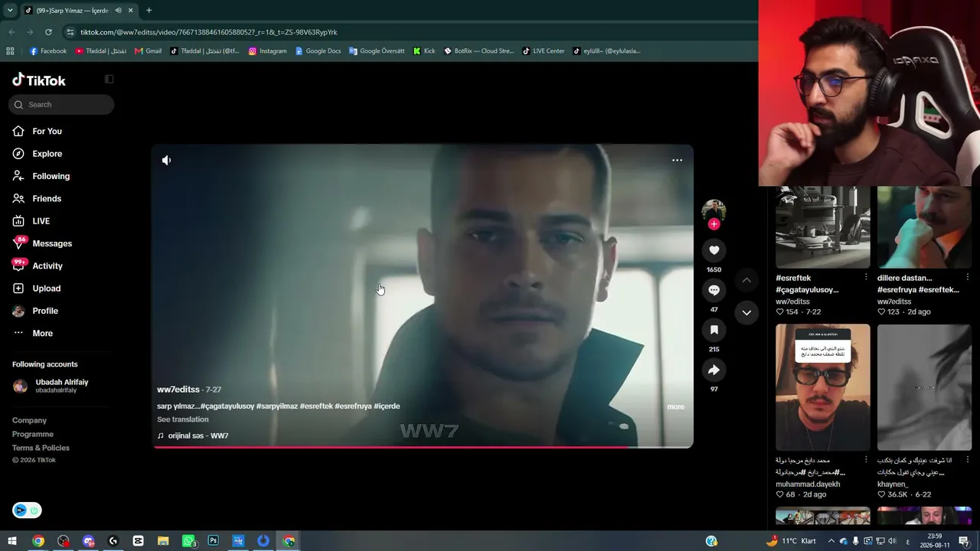Image resolution: width=980 pixels, height=551 pixels.
Task: Like the video with the heart icon
Action: click(714, 250)
